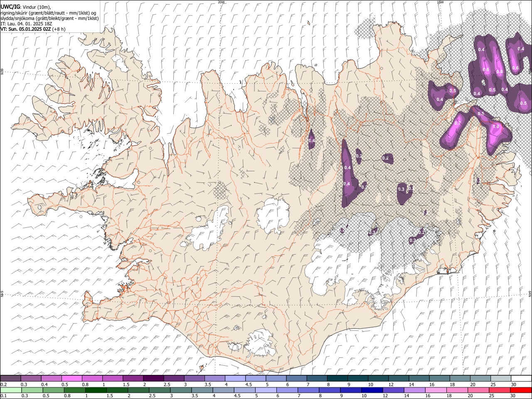Click the upper legend swatch labeled 14
Viewport: 532px width, 399px height.
point(419,378)
